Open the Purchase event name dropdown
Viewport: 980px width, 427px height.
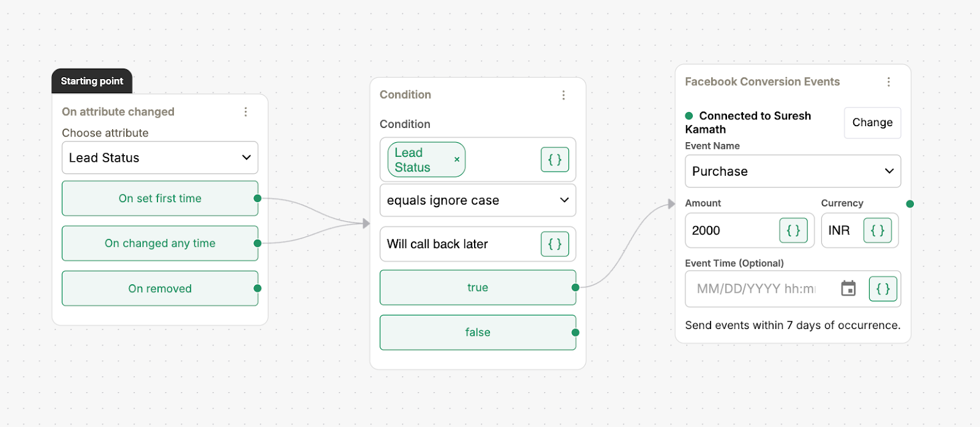(793, 172)
